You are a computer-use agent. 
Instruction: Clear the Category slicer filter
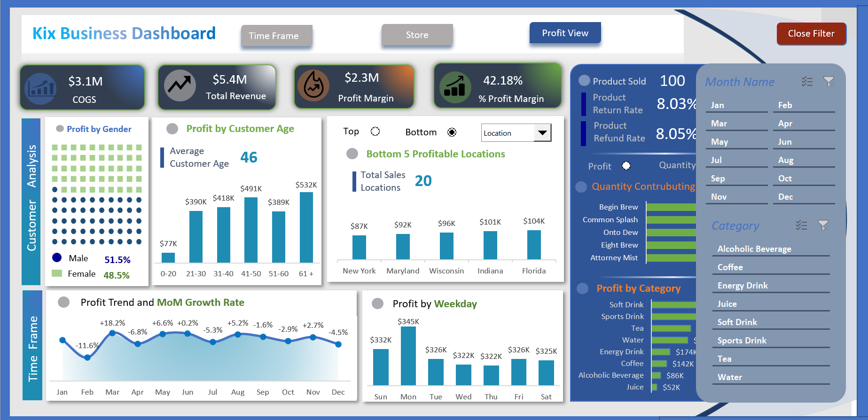tap(823, 226)
